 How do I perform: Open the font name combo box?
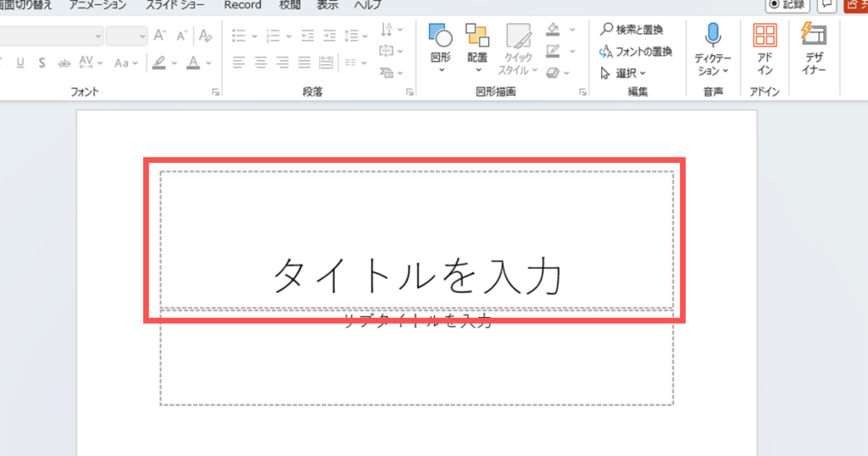(x=51, y=36)
